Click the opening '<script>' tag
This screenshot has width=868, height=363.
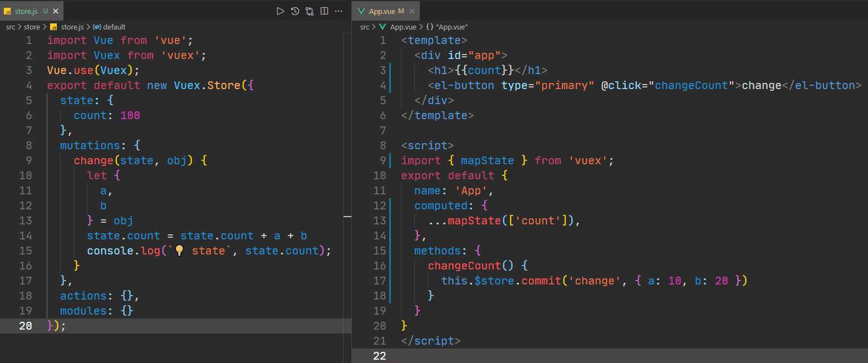click(x=428, y=145)
